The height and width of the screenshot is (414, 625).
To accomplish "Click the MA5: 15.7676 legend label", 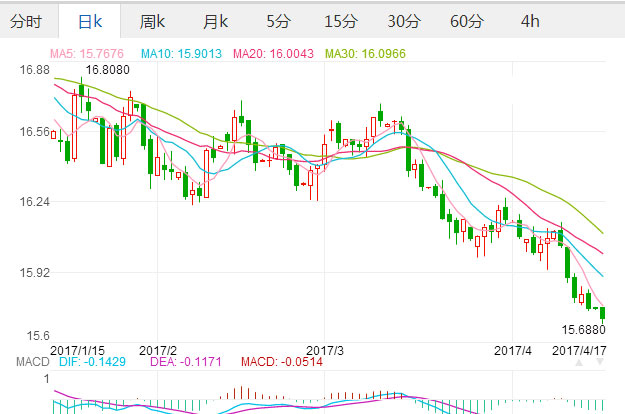I will tap(87, 53).
